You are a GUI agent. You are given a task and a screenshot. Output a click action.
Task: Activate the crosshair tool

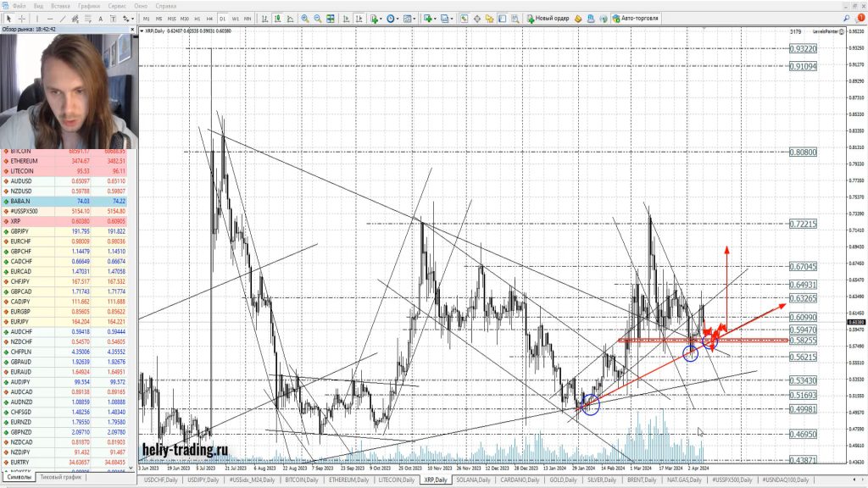[21, 18]
